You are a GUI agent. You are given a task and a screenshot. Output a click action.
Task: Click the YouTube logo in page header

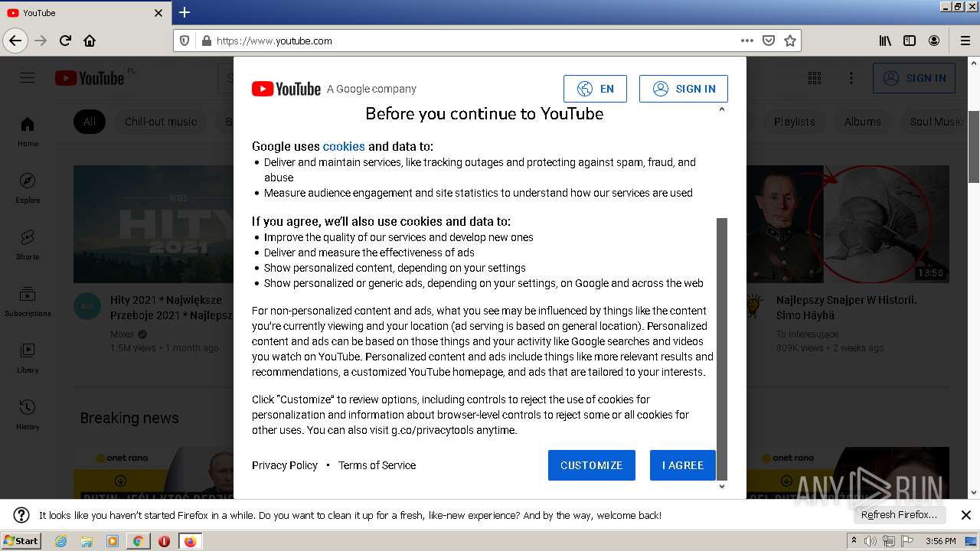[x=90, y=78]
